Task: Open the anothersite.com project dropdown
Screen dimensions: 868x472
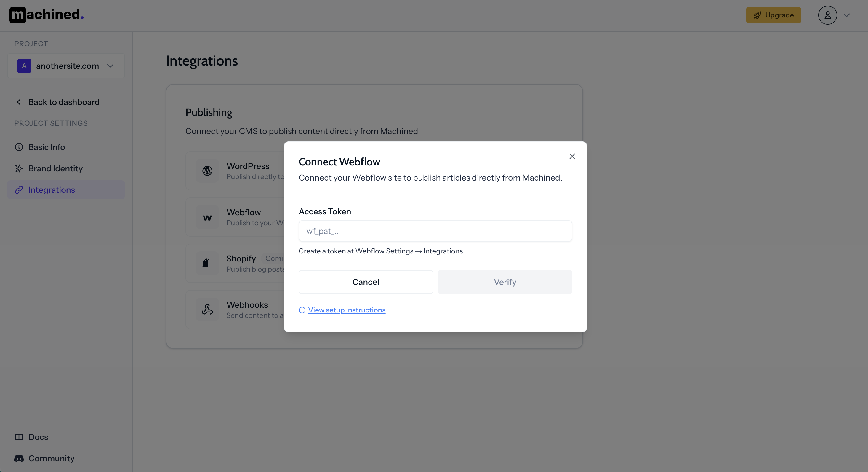Action: [x=66, y=66]
